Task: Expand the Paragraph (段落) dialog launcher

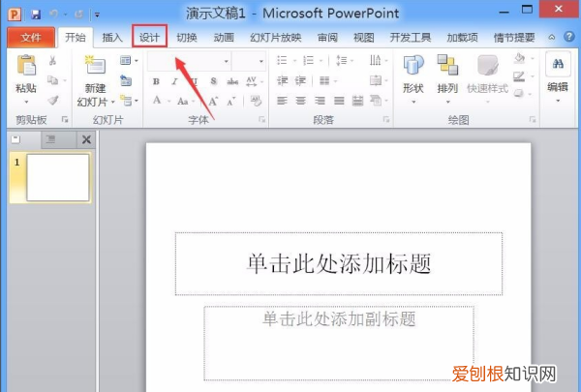Action: pyautogui.click(x=387, y=120)
